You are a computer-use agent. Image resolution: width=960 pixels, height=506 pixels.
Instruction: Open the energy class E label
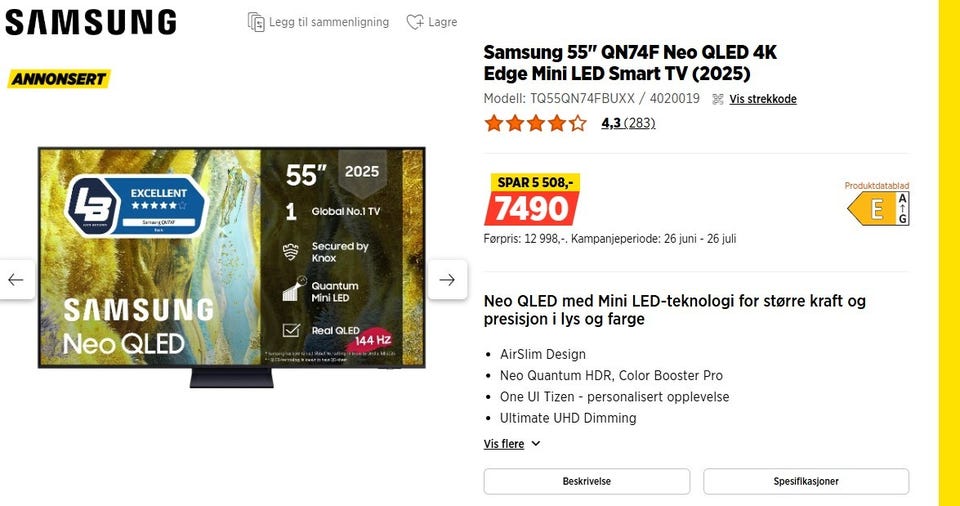[x=878, y=209]
